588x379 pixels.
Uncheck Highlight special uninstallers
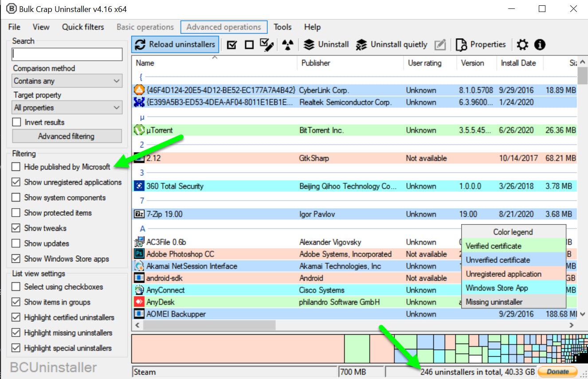16,348
